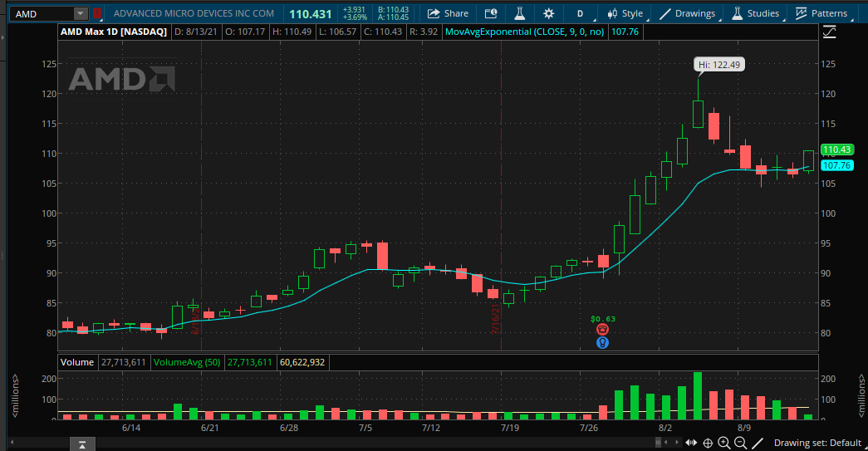Screen dimensions: 868x451
Task: Click the 6/14 date on time axis
Action: coord(131,428)
